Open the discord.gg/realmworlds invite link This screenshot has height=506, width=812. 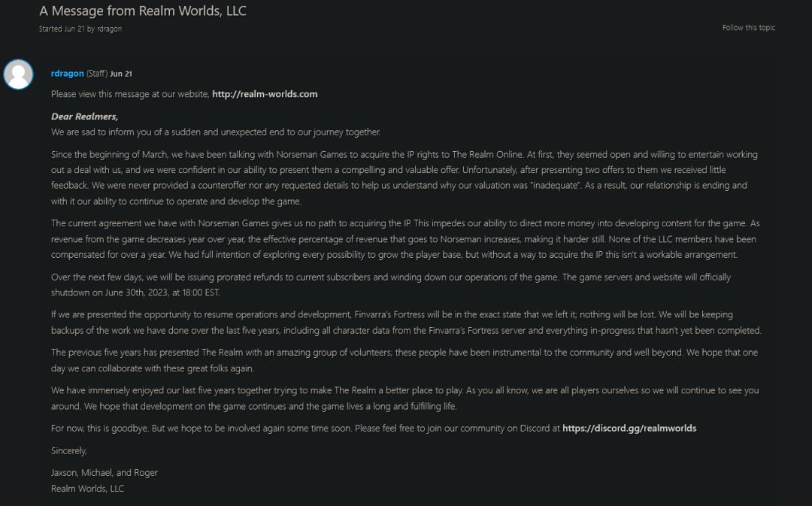pos(629,428)
